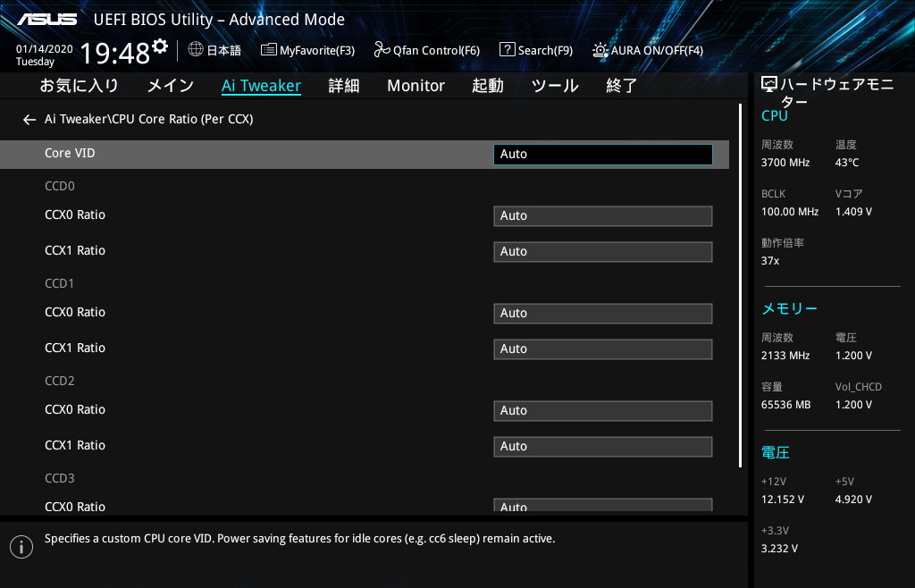This screenshot has height=588, width=915.
Task: Click the 65536 MB capacity value
Action: [x=785, y=405]
